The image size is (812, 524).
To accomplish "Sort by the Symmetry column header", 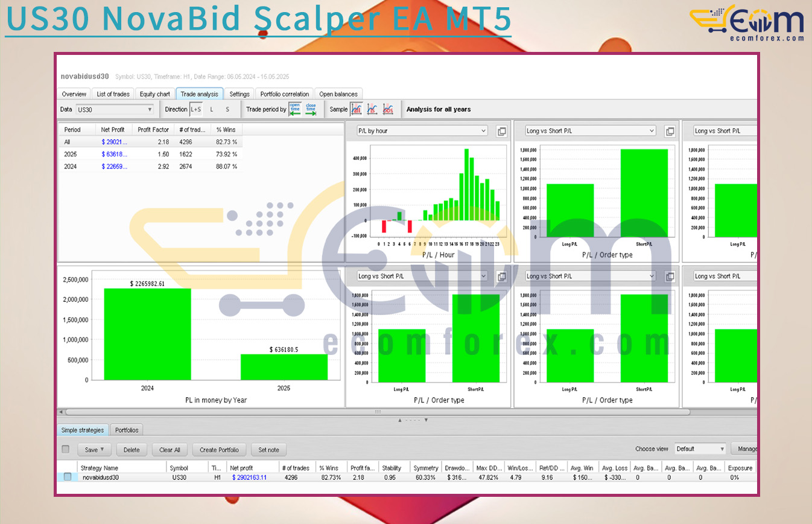I will coord(426,468).
